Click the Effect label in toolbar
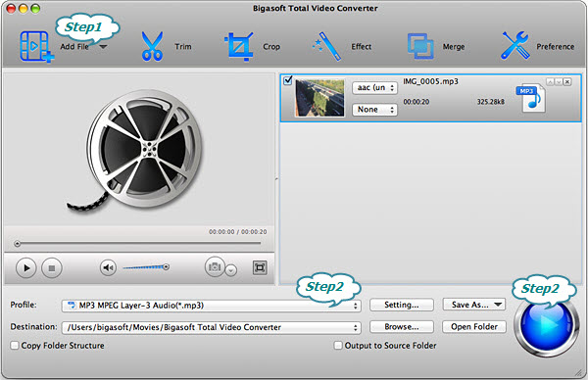 361,46
